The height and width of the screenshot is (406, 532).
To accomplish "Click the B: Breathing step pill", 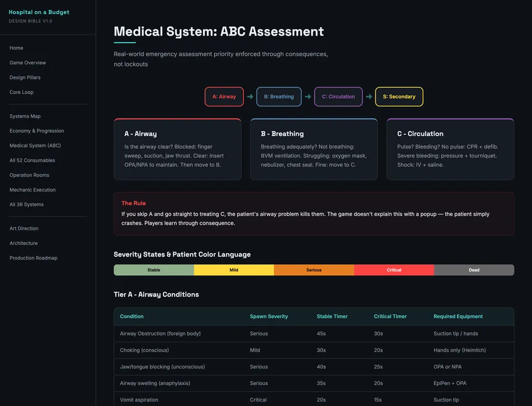I will 279,97.
